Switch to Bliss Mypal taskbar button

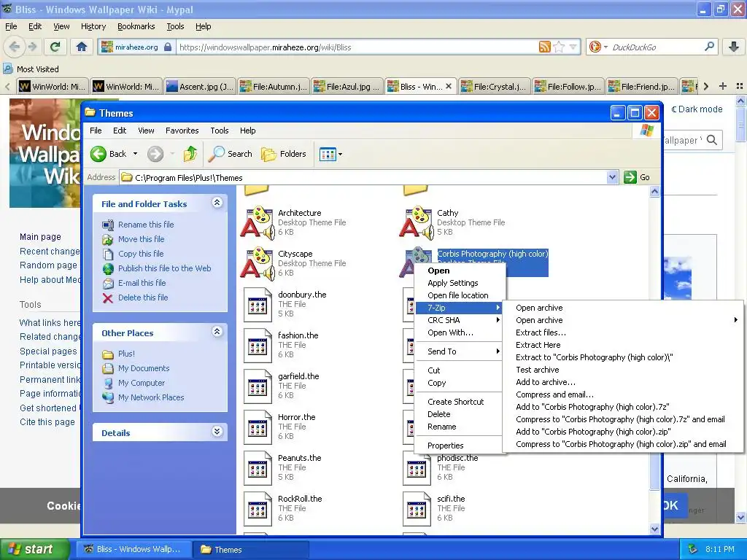133,550
